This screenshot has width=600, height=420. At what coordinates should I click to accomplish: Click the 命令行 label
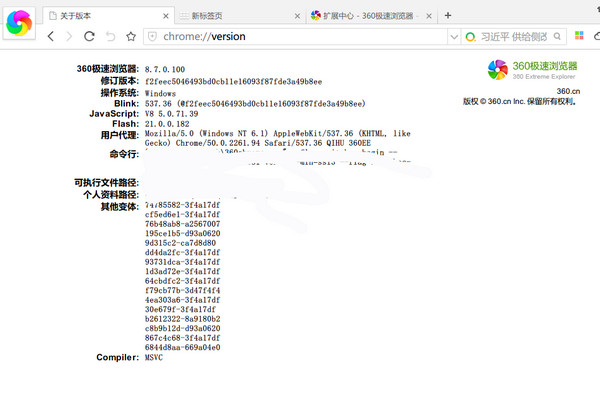[x=124, y=154]
